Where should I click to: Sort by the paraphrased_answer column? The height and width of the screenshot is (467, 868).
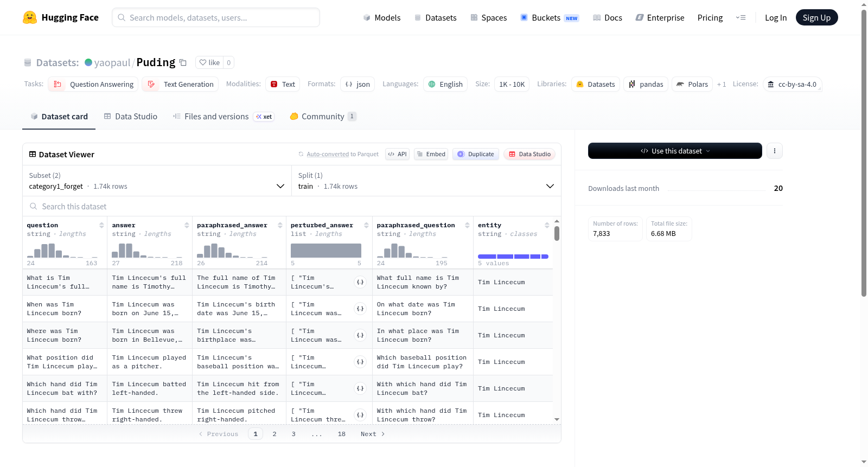click(x=280, y=225)
